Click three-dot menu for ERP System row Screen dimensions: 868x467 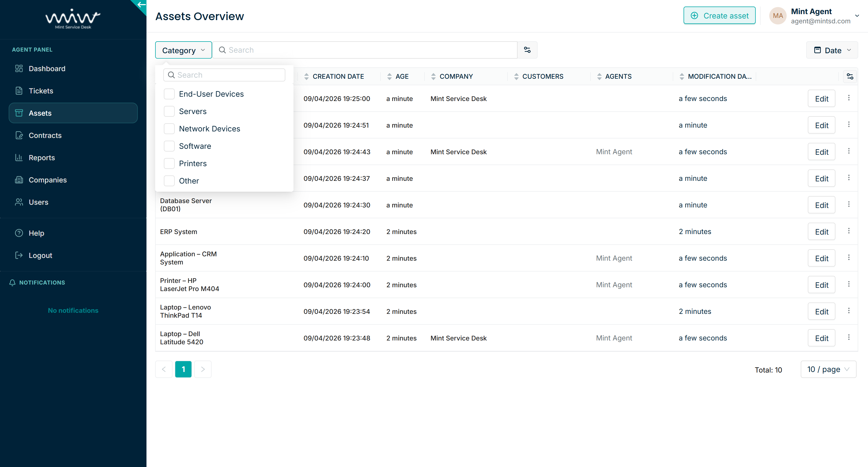(x=848, y=231)
